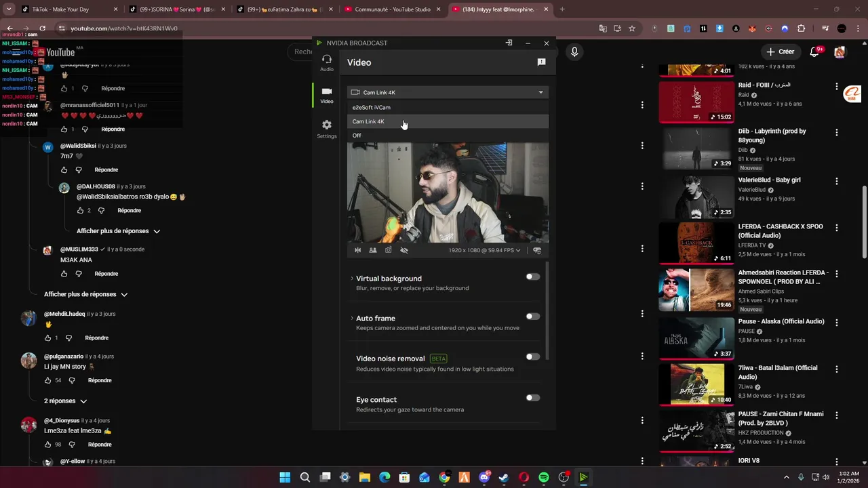This screenshot has height=488, width=868.
Task: Select e2eSoft iVCam from the camera list
Action: [x=448, y=107]
